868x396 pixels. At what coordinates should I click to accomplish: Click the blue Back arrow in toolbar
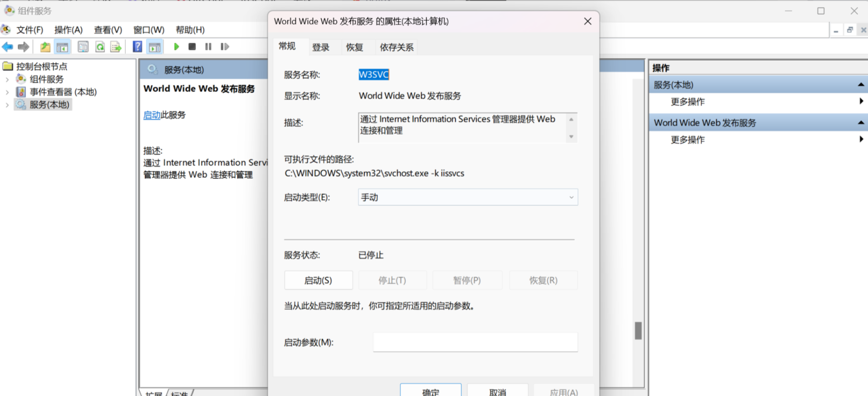click(x=7, y=47)
